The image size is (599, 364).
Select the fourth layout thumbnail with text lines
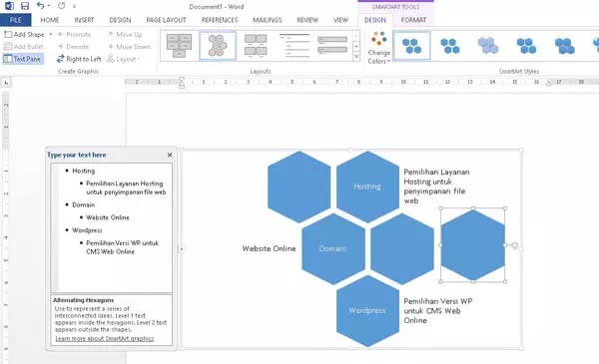(x=295, y=46)
